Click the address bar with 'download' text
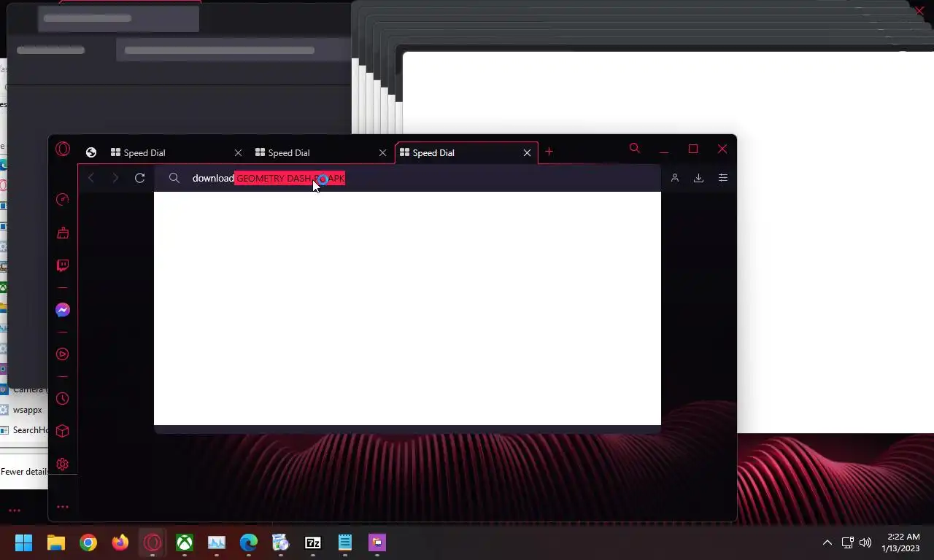934x560 pixels. click(407, 178)
